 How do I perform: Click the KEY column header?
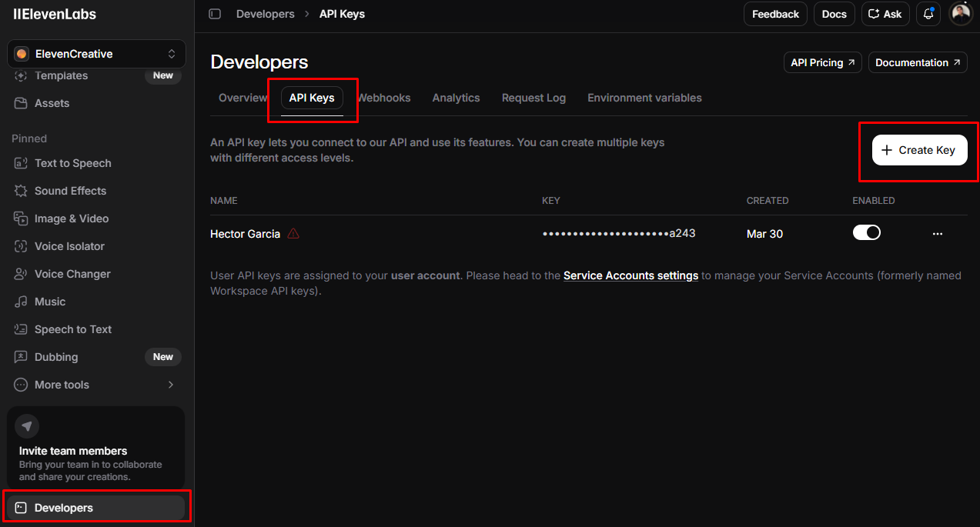pyautogui.click(x=551, y=201)
